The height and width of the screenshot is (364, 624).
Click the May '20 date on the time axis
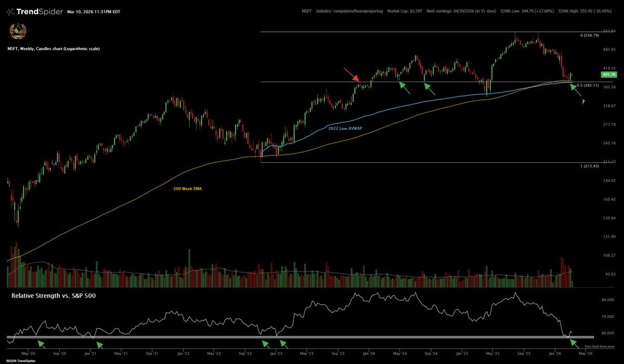pyautogui.click(x=28, y=353)
